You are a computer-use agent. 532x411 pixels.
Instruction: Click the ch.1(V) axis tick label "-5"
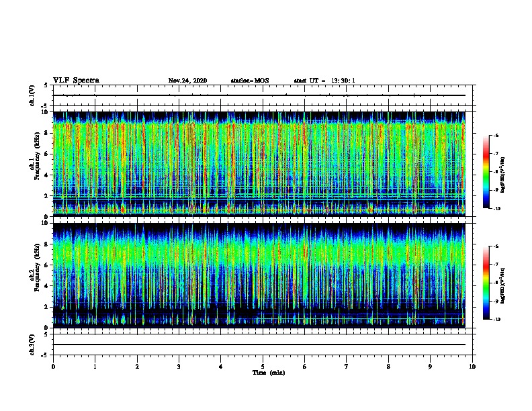coord(45,106)
